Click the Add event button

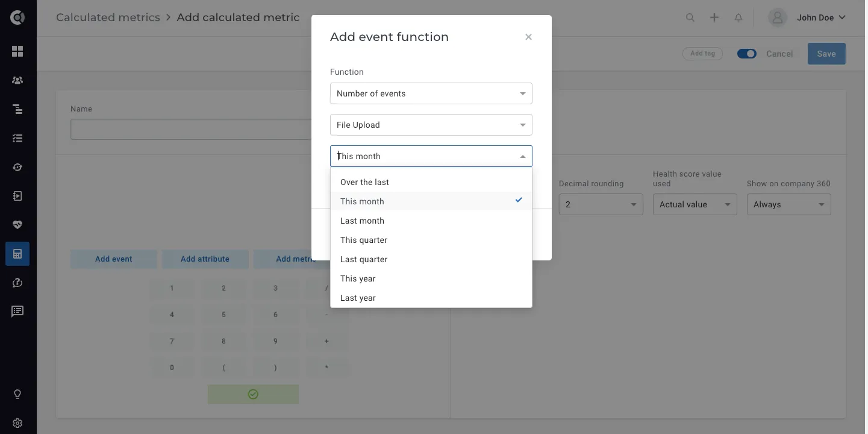point(114,259)
